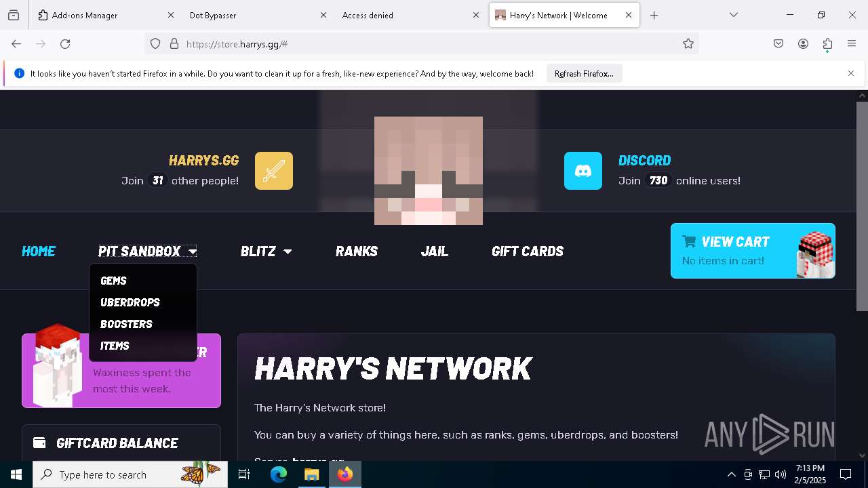Click the blurred Minecraft head logo

click(x=429, y=171)
